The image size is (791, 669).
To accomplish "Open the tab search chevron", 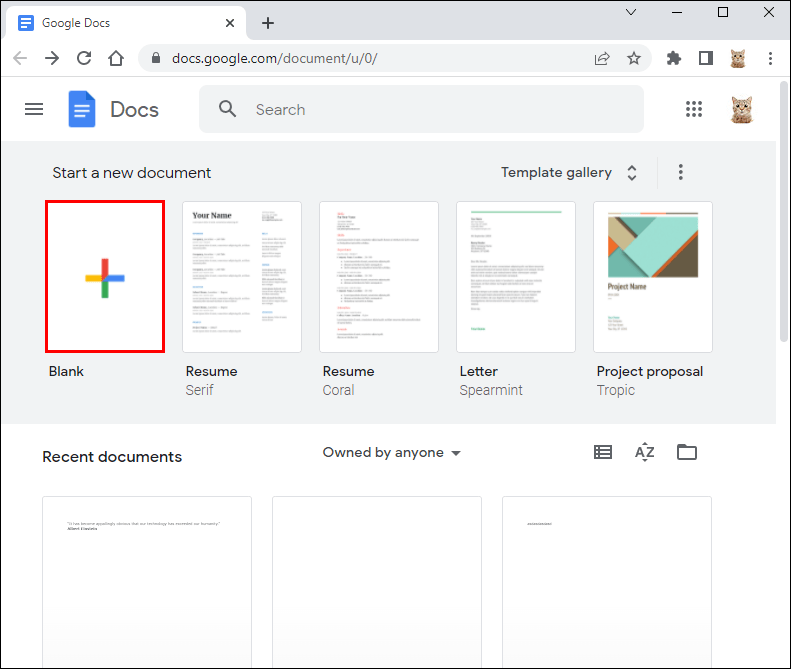I will coord(631,12).
